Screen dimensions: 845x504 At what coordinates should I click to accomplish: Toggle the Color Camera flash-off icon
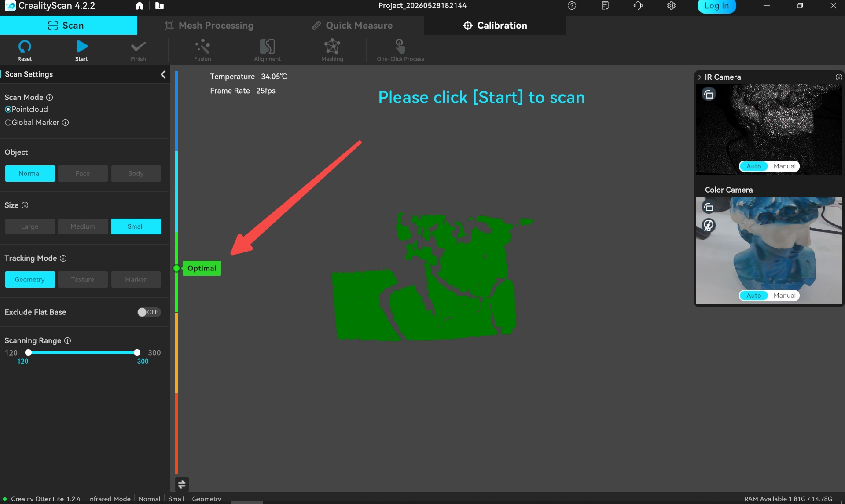tap(709, 226)
